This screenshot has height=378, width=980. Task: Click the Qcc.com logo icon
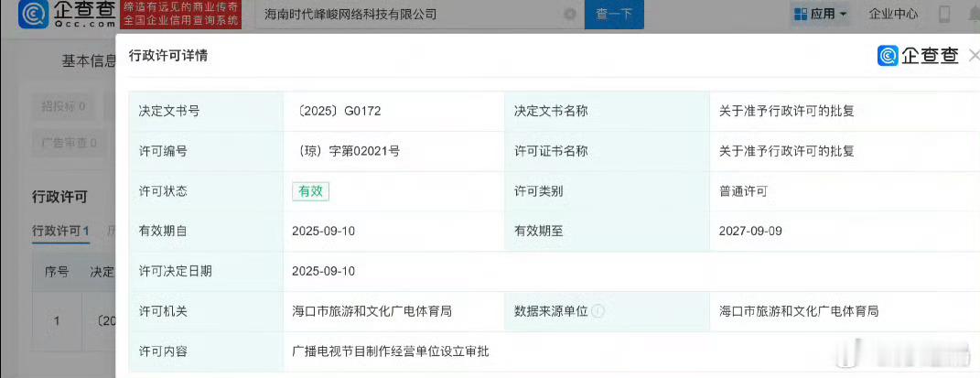pyautogui.click(x=34, y=15)
